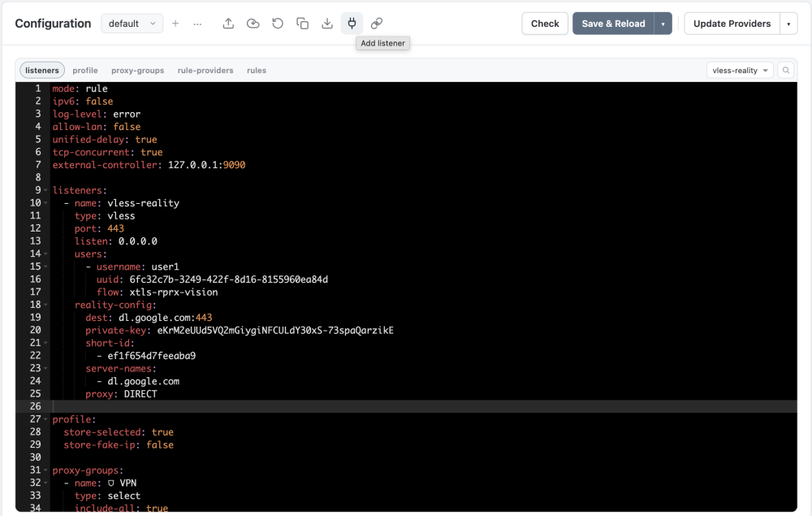Collapse the server-names block at line 23

[45, 368]
